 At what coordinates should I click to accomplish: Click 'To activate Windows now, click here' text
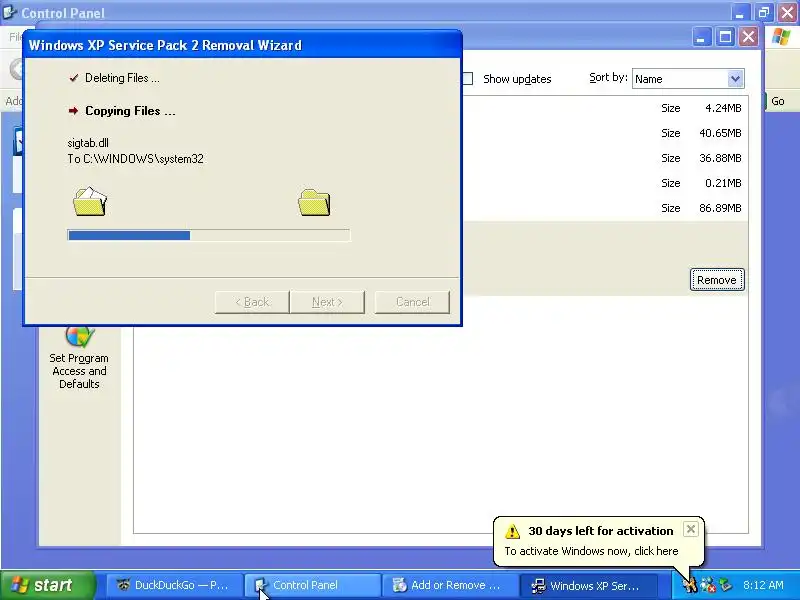point(591,551)
